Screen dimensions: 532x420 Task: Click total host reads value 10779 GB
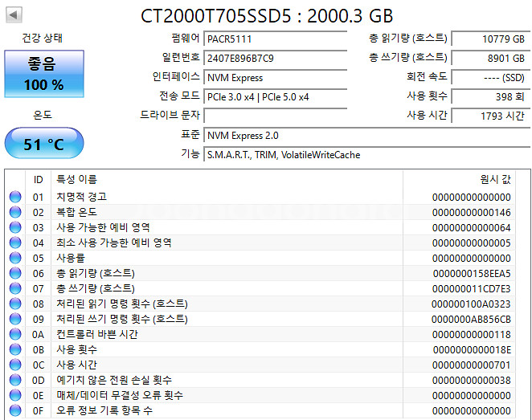(490, 39)
